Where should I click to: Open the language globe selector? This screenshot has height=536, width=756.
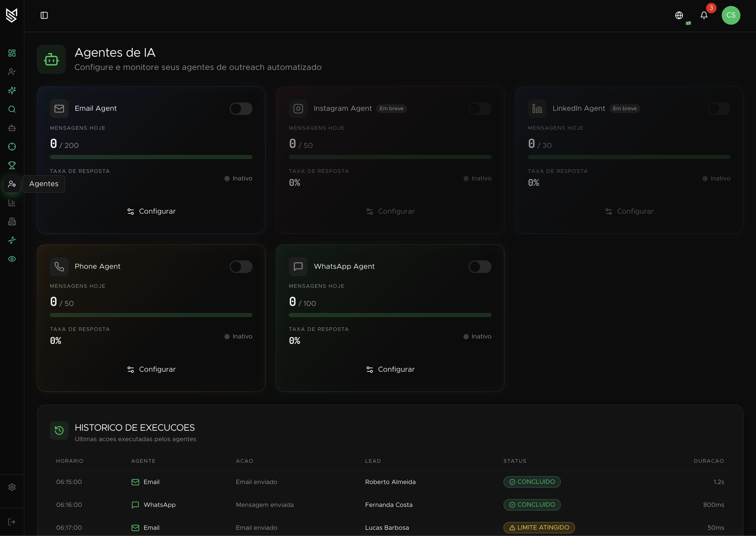tap(679, 16)
